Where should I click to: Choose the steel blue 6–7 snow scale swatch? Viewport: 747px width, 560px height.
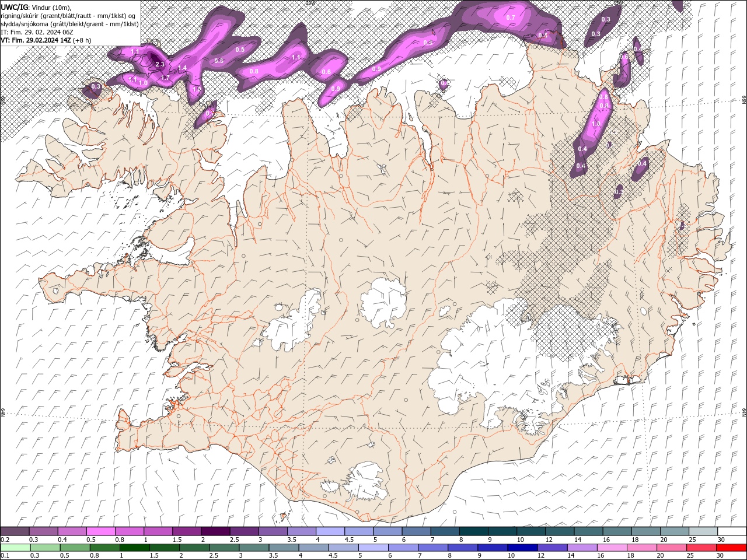[x=416, y=531]
